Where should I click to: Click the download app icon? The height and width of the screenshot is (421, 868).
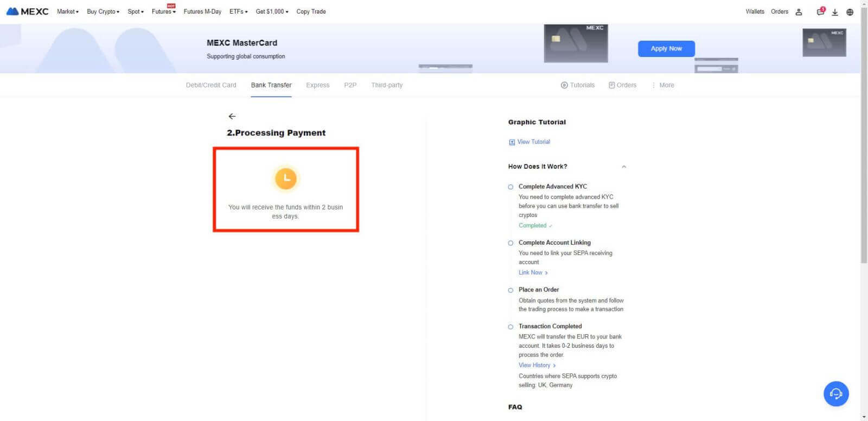[835, 12]
